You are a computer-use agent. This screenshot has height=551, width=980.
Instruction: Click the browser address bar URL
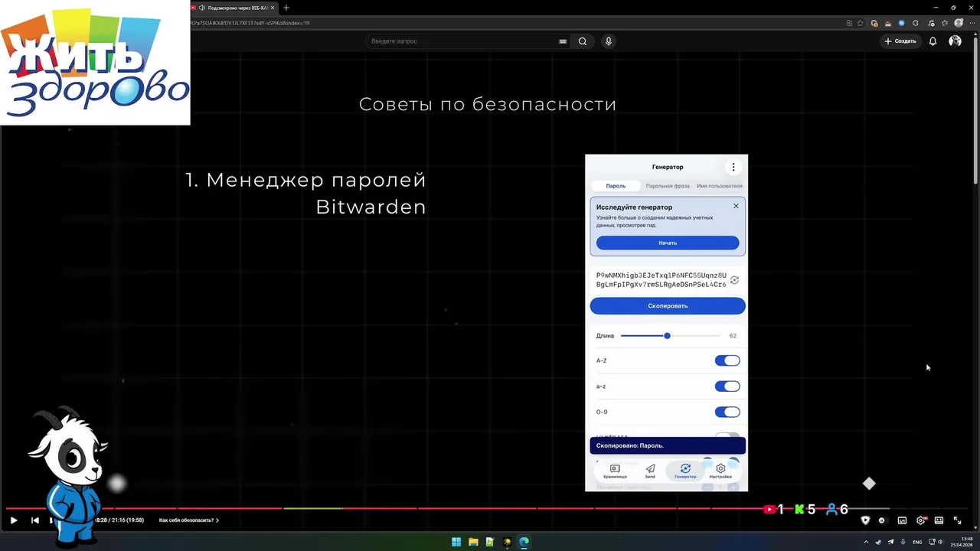pyautogui.click(x=250, y=23)
